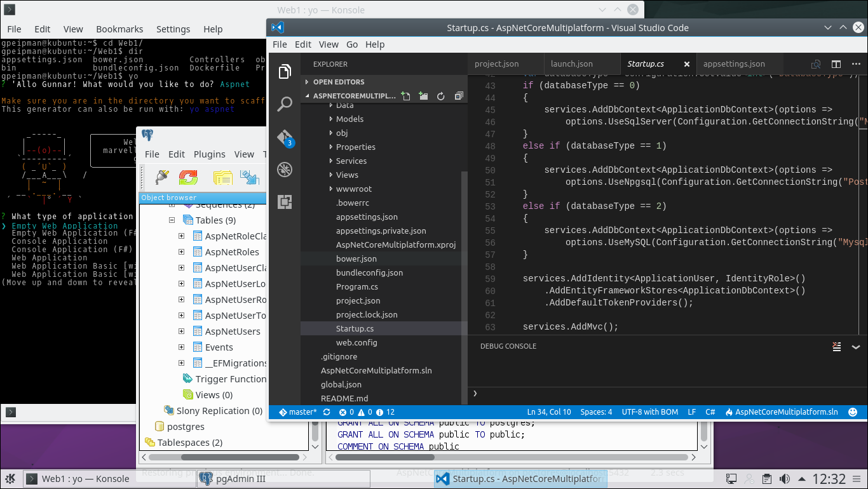The height and width of the screenshot is (489, 868).
Task: Split the VS Code editor
Action: (836, 64)
